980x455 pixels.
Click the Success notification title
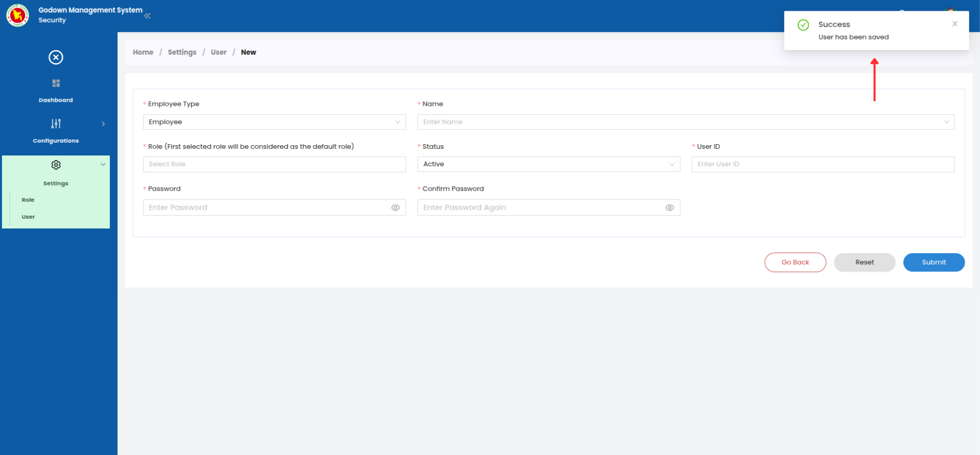[x=834, y=24]
